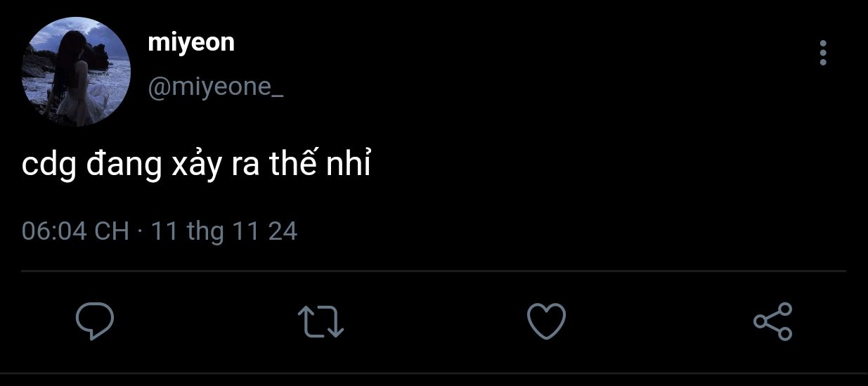Retweet the post by miyeon
The height and width of the screenshot is (386, 868).
click(320, 321)
